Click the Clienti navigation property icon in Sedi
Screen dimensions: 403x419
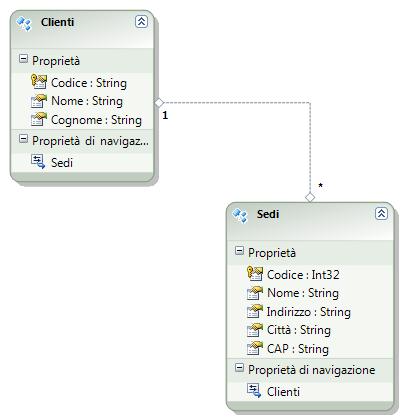click(x=254, y=390)
